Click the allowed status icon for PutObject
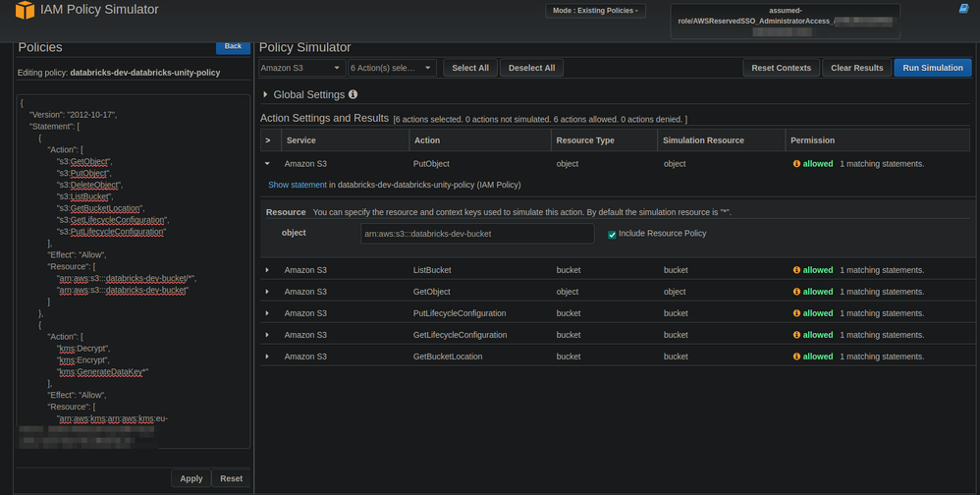This screenshot has width=980, height=495. [x=796, y=164]
